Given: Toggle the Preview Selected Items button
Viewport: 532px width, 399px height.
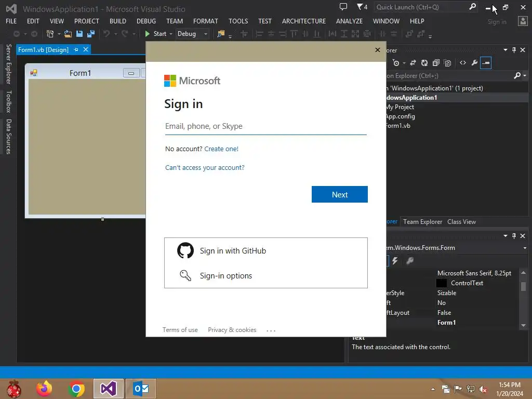Looking at the screenshot, I should [486, 63].
